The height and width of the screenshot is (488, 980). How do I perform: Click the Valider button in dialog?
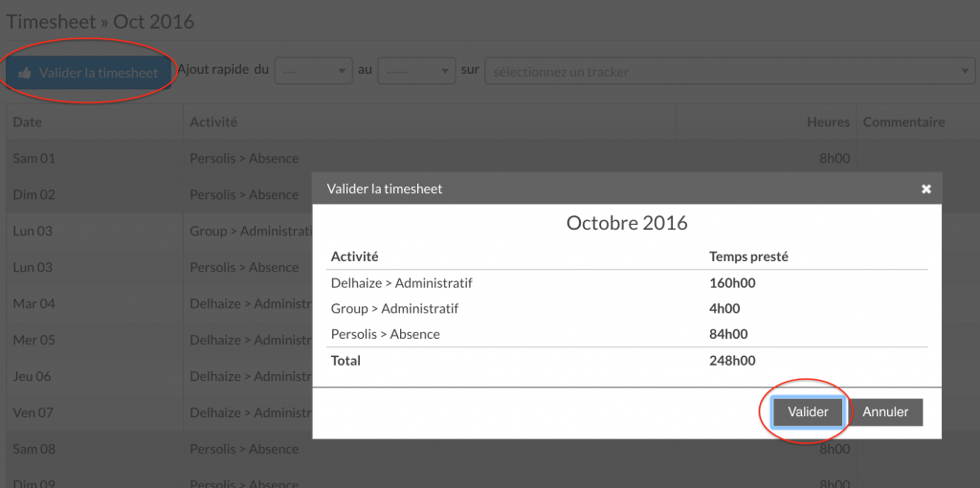point(808,412)
